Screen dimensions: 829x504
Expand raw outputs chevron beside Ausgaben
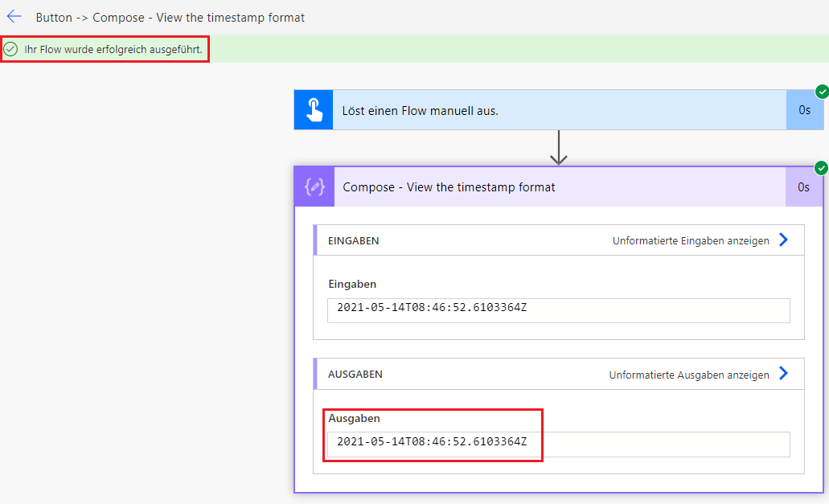[783, 374]
